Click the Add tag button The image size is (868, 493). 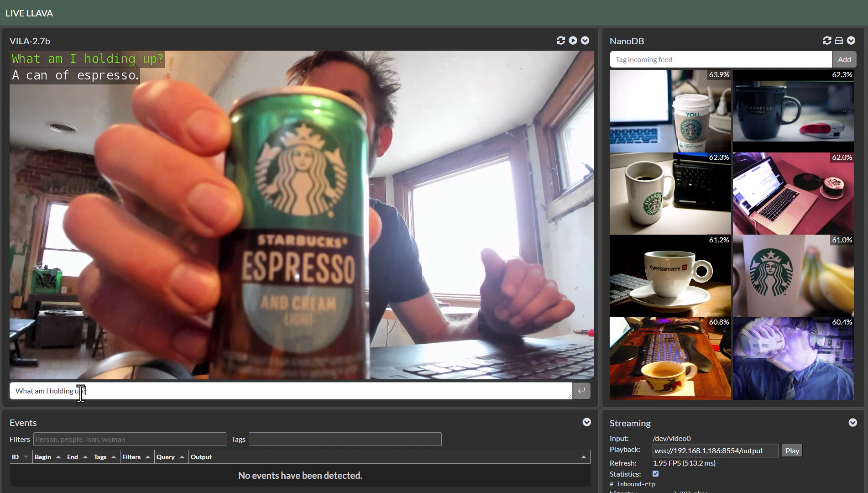click(x=844, y=59)
